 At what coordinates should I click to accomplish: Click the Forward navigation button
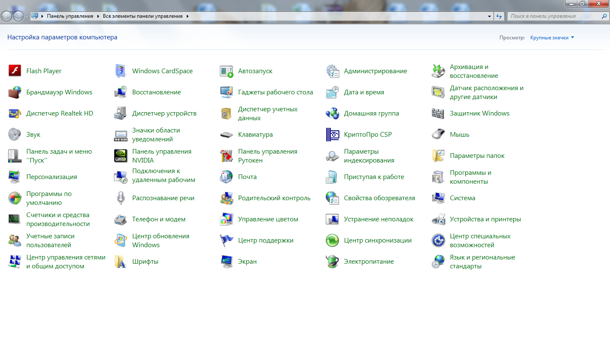tap(18, 16)
